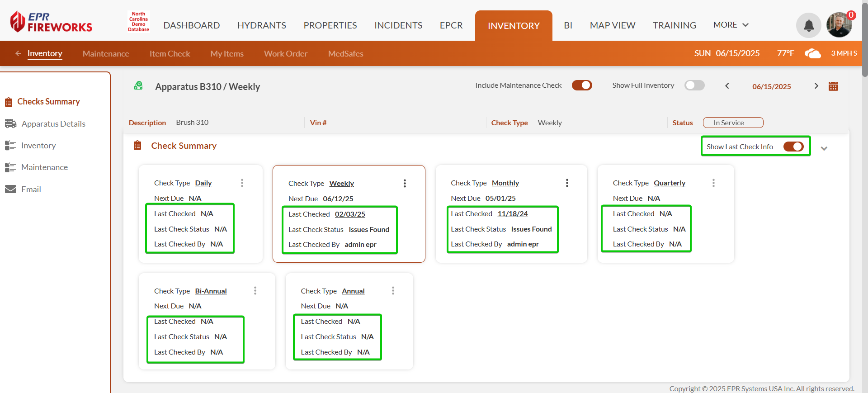Open the Quarterly check type link
This screenshot has height=393, width=868.
[x=669, y=183]
